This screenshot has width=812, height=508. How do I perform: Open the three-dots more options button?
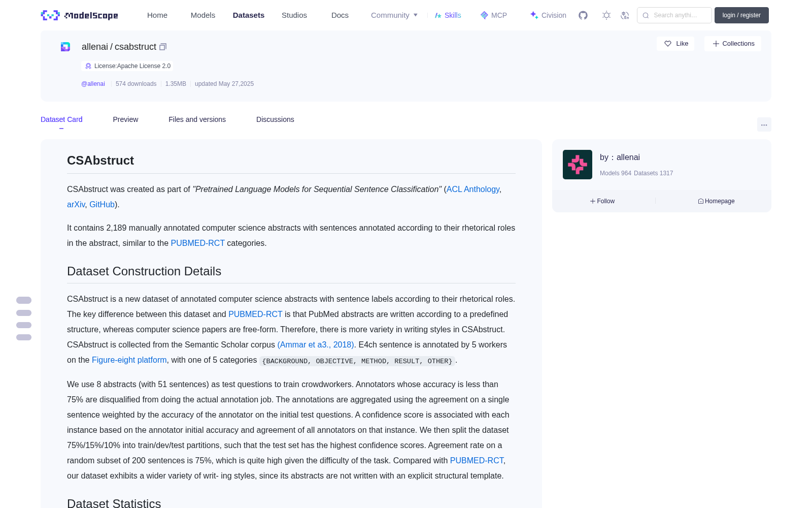[764, 124]
